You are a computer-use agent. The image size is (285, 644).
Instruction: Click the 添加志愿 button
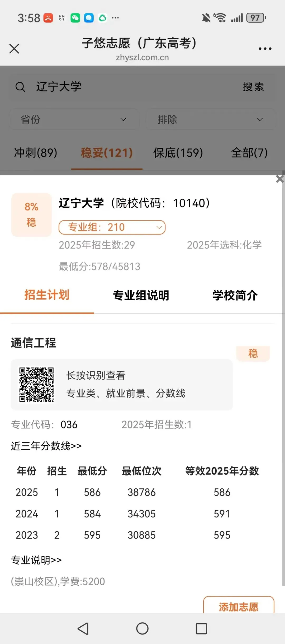coord(239,606)
